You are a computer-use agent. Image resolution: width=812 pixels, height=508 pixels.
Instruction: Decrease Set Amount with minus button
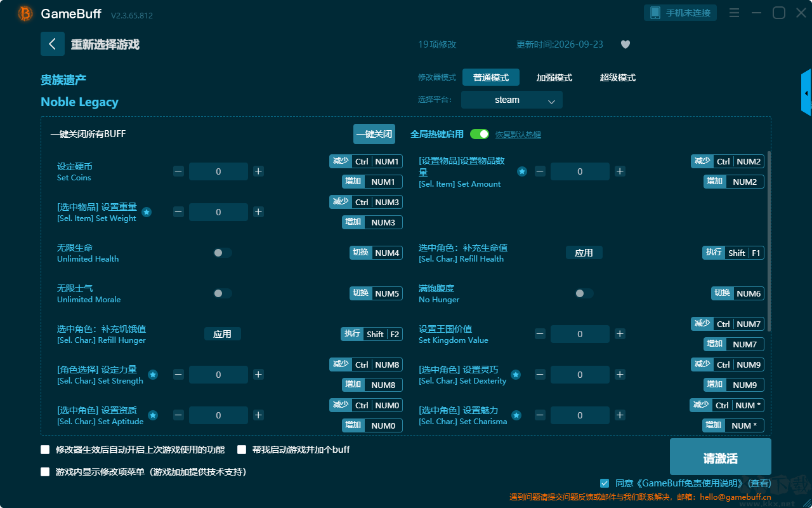pos(540,171)
